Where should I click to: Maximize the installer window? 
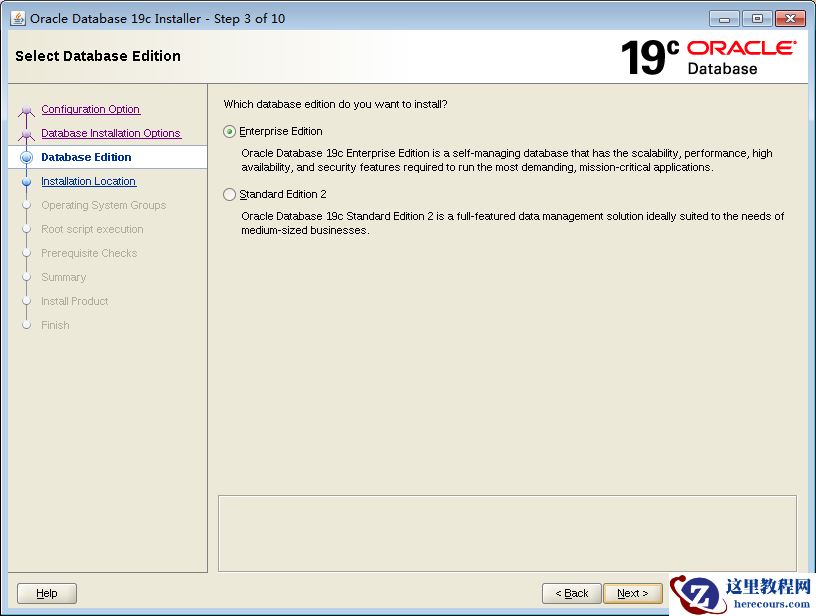(x=757, y=19)
